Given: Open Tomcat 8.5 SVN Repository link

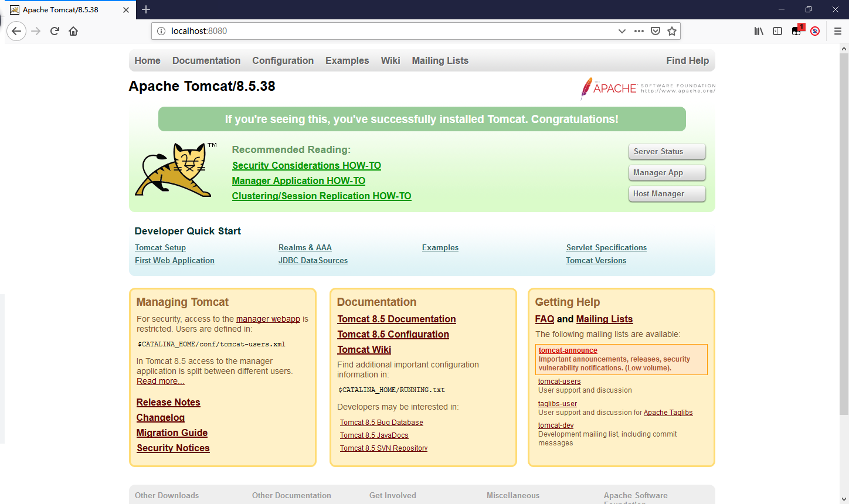Looking at the screenshot, I should pos(384,448).
